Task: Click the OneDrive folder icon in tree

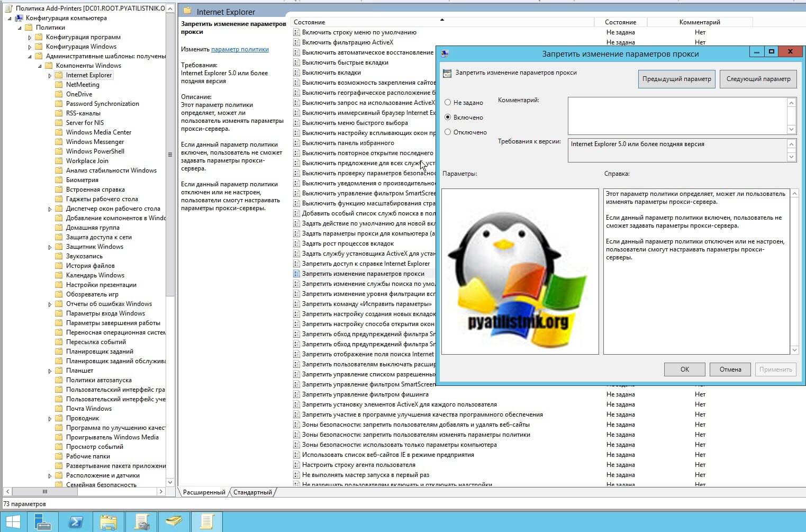Action: tap(59, 94)
